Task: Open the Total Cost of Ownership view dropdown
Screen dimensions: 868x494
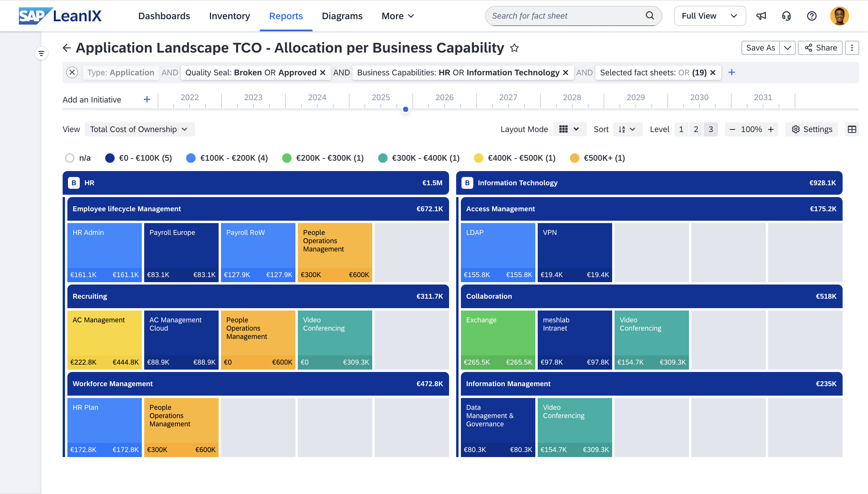Action: [x=140, y=129]
